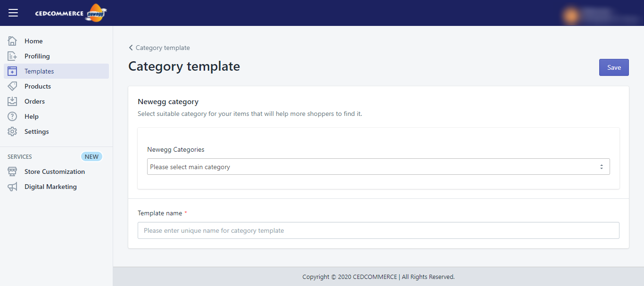644x286 pixels.
Task: Open the hamburger menu icon
Action: (x=13, y=13)
